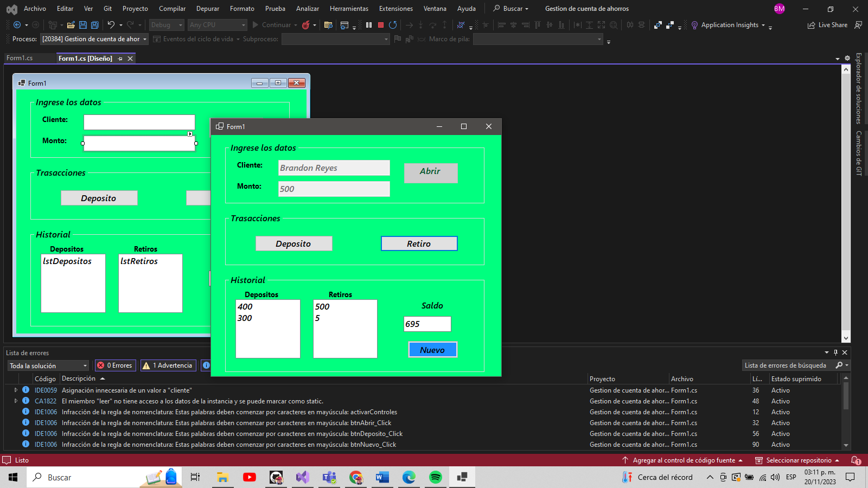The width and height of the screenshot is (868, 488).
Task: Toggle the 1 Advertencia warnings filter
Action: 168,365
